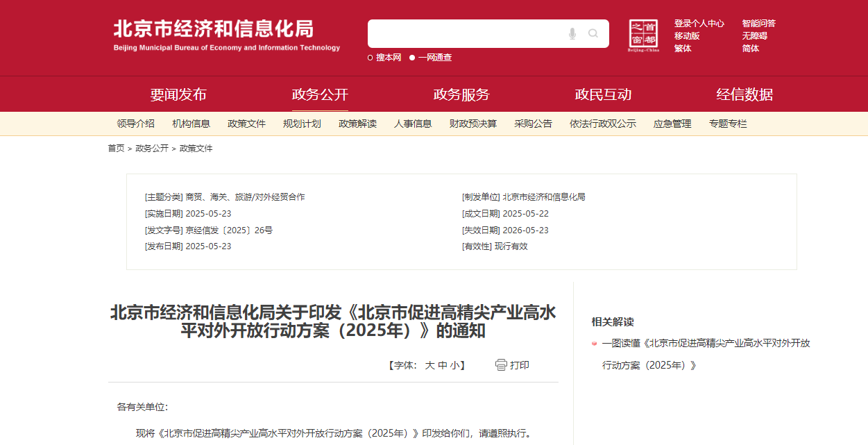Open the Beijing-China capital window logo

(x=643, y=35)
